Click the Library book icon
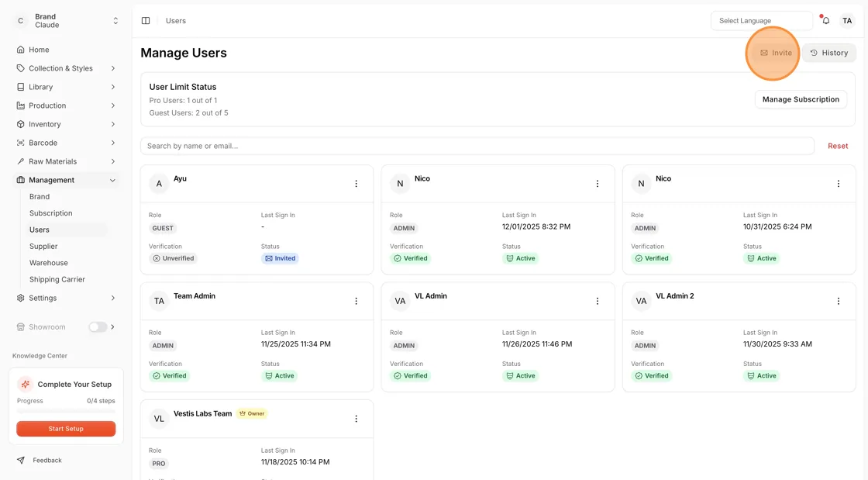Image resolution: width=868 pixels, height=480 pixels. coord(20,87)
